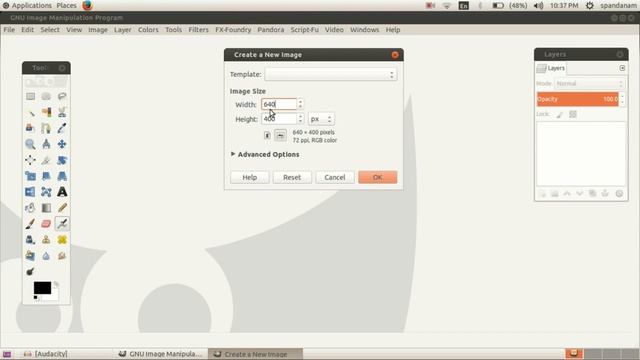Select the Select by Color tool
The height and width of the screenshot is (360, 640).
coord(46,112)
